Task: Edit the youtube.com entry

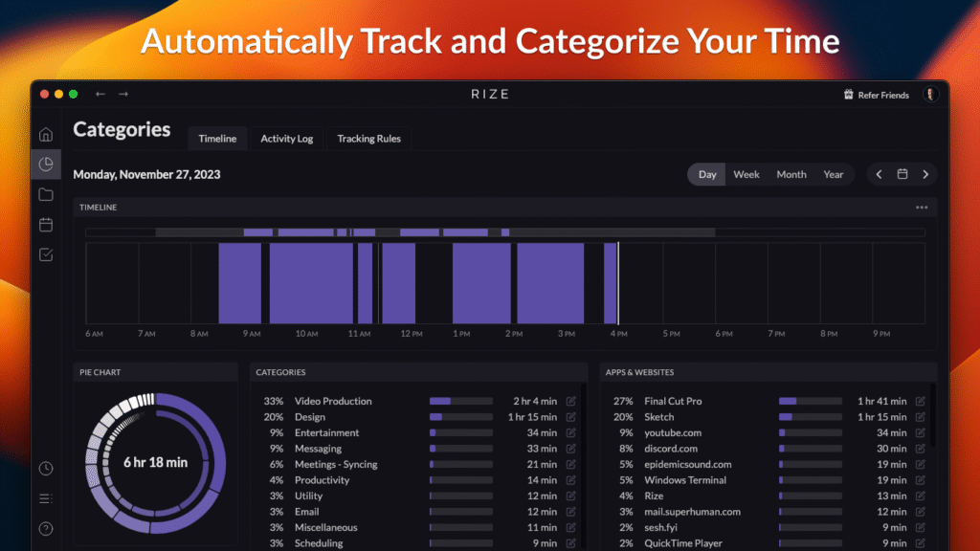Action: (x=920, y=432)
